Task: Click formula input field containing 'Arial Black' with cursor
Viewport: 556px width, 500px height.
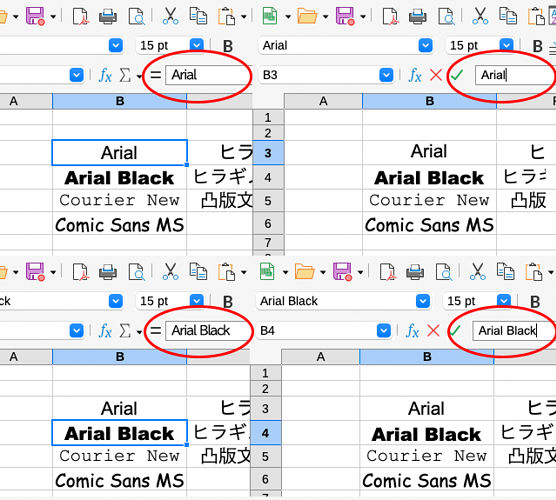Action: (513, 331)
